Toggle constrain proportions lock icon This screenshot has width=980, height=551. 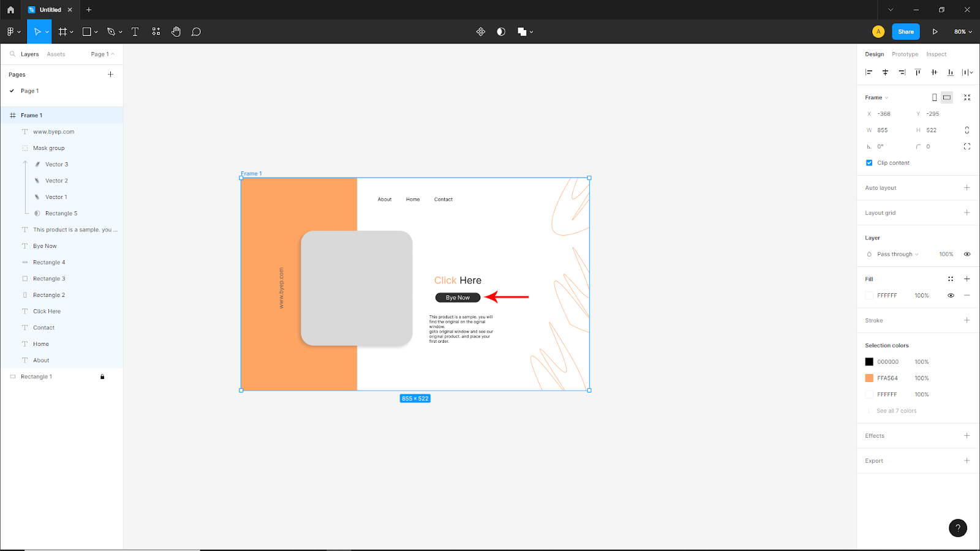tap(967, 130)
